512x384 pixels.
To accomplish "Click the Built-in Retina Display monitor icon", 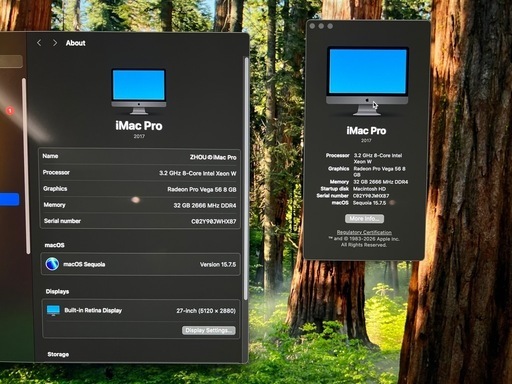I will 53,310.
